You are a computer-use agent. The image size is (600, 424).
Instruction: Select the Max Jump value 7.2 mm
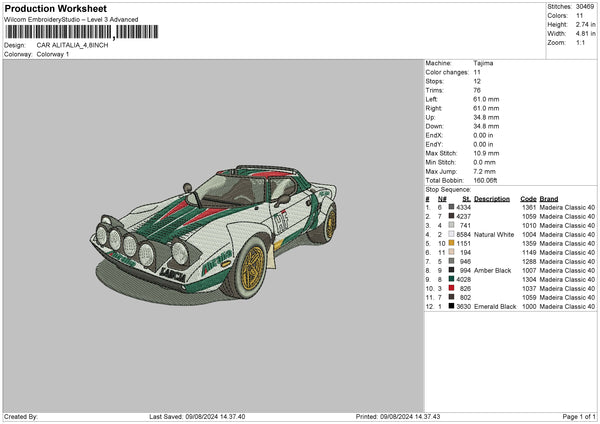pos(485,171)
